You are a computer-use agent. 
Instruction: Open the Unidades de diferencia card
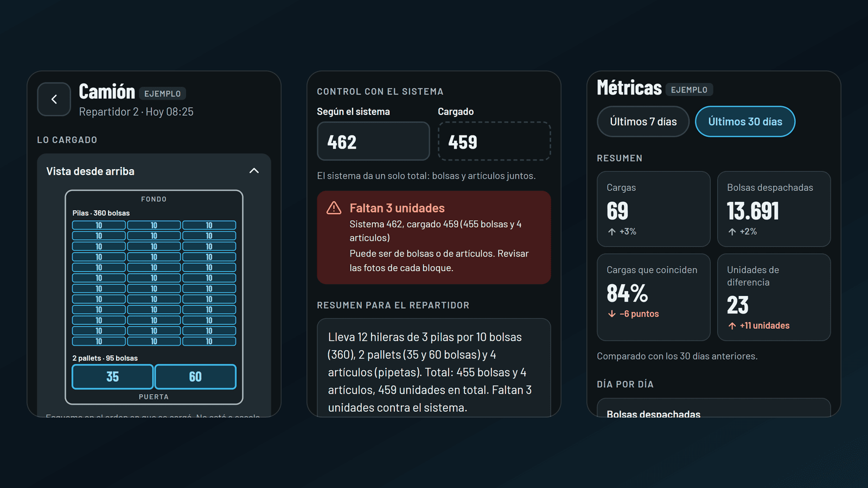click(x=774, y=297)
